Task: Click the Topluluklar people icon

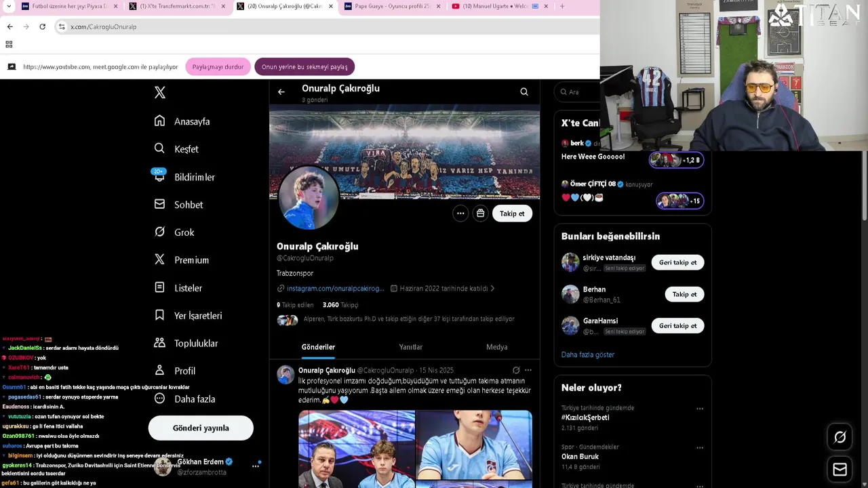Action: pos(159,343)
